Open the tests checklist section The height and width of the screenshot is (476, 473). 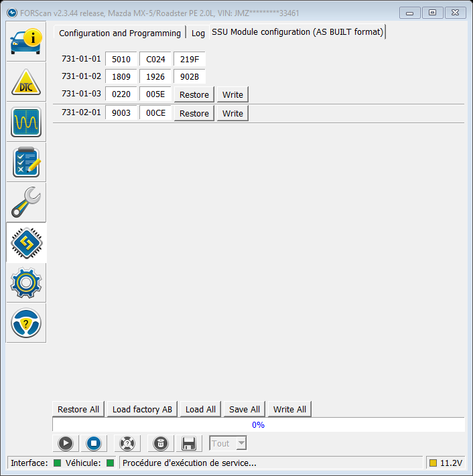[26, 162]
